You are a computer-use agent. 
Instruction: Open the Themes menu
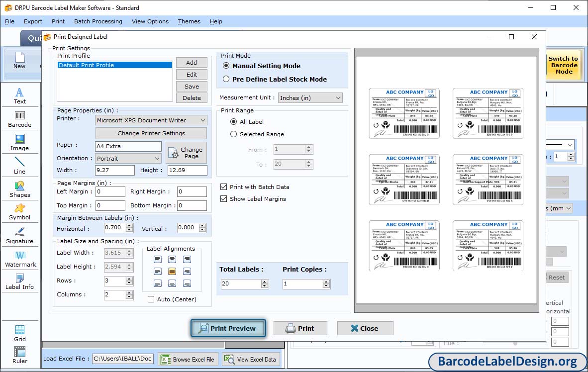[189, 21]
